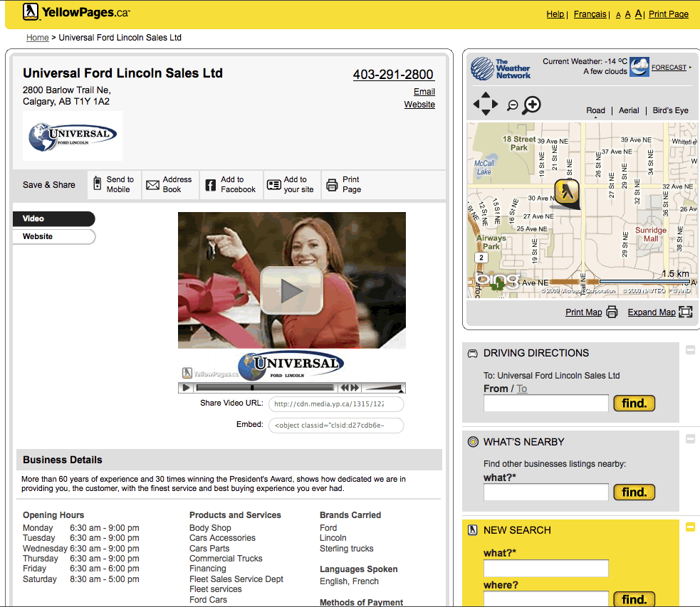The width and height of the screenshot is (700, 607).
Task: Click the Expand Map link
Action: [652, 312]
